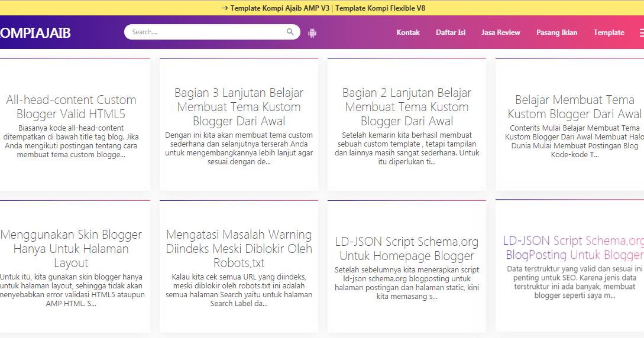Screen dimensions: 644x338
Task: Open the hamburger menu icon
Action: pyautogui.click(x=642, y=32)
